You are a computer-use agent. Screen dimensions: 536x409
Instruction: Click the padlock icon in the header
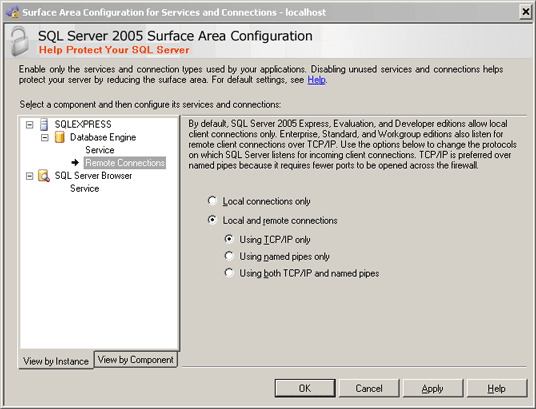click(19, 42)
